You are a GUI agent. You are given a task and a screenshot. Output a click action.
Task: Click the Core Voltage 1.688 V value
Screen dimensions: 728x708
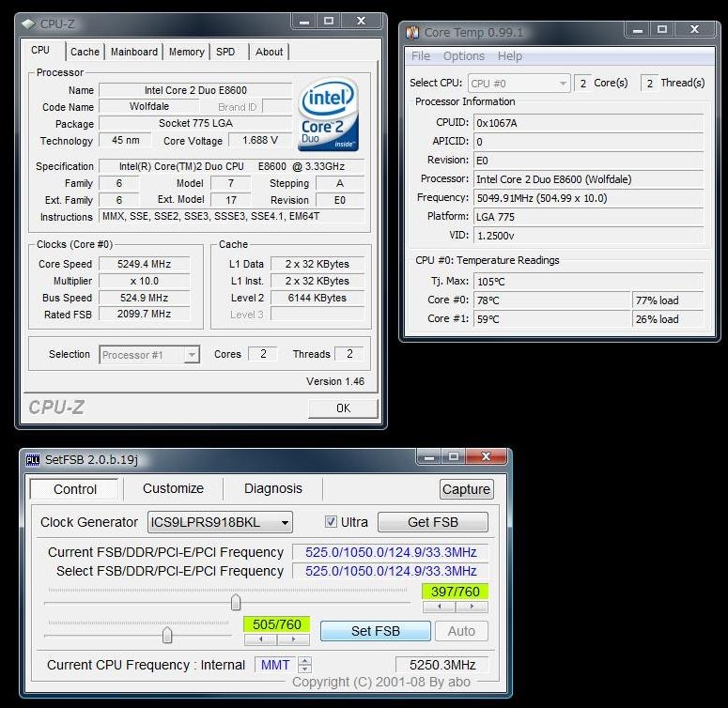pyautogui.click(x=260, y=140)
